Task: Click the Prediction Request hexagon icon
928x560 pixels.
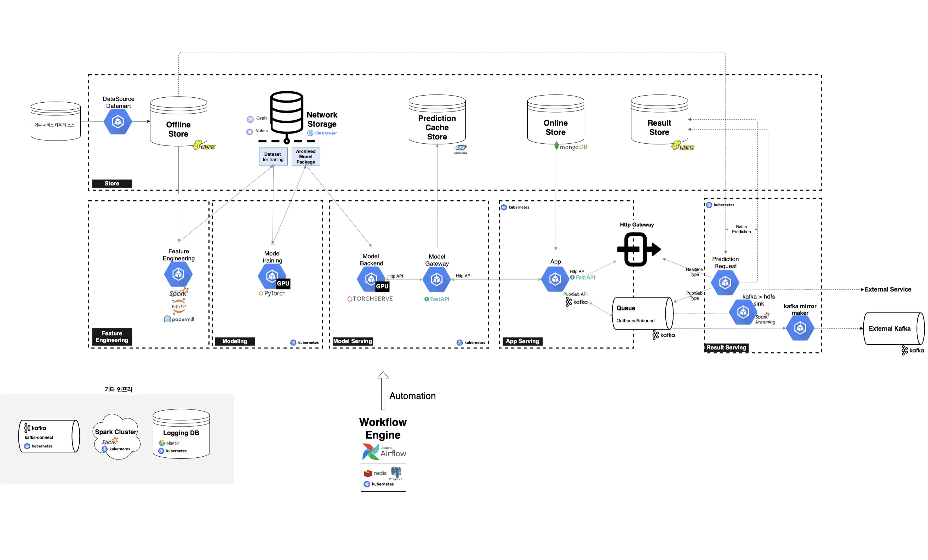Action: [x=725, y=282]
